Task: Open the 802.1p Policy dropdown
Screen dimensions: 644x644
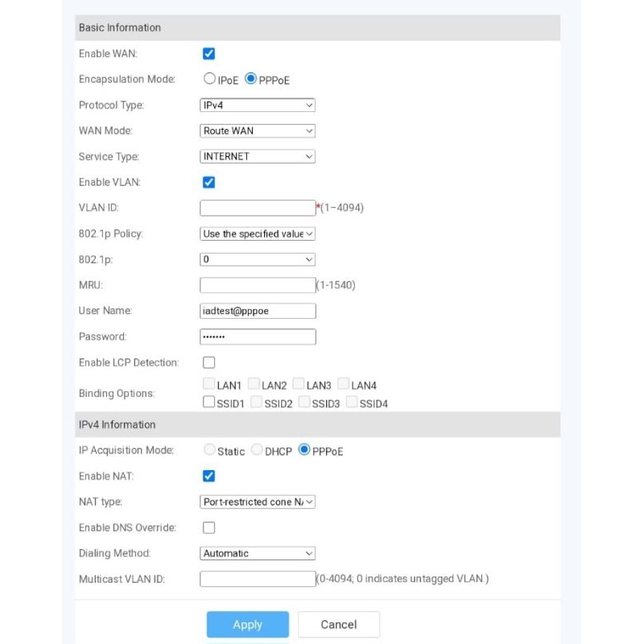Action: click(x=257, y=234)
